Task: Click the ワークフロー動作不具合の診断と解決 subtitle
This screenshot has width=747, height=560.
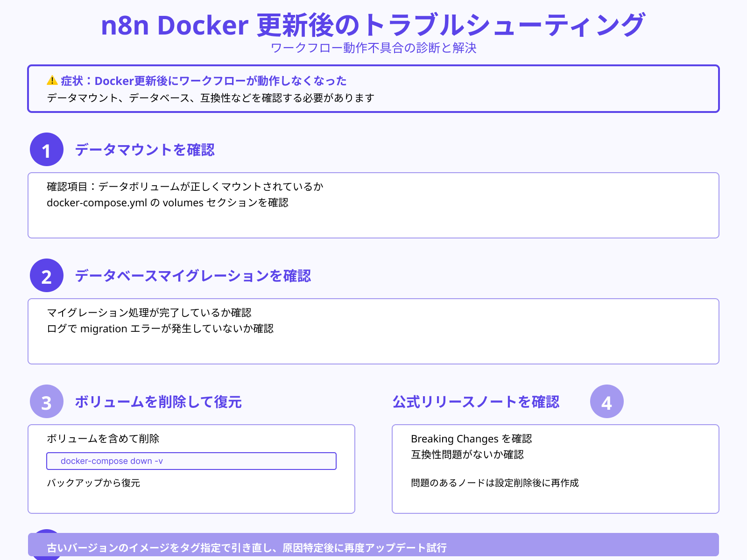Action: point(373,47)
